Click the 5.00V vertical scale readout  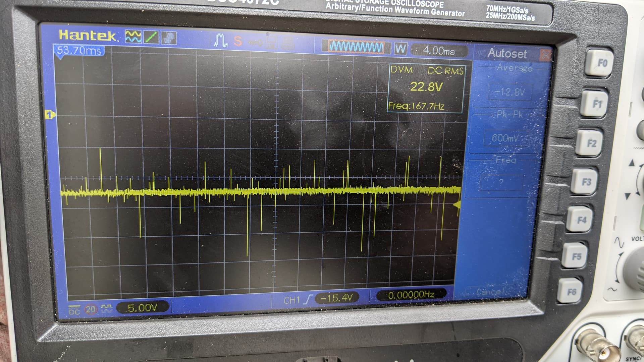(143, 307)
